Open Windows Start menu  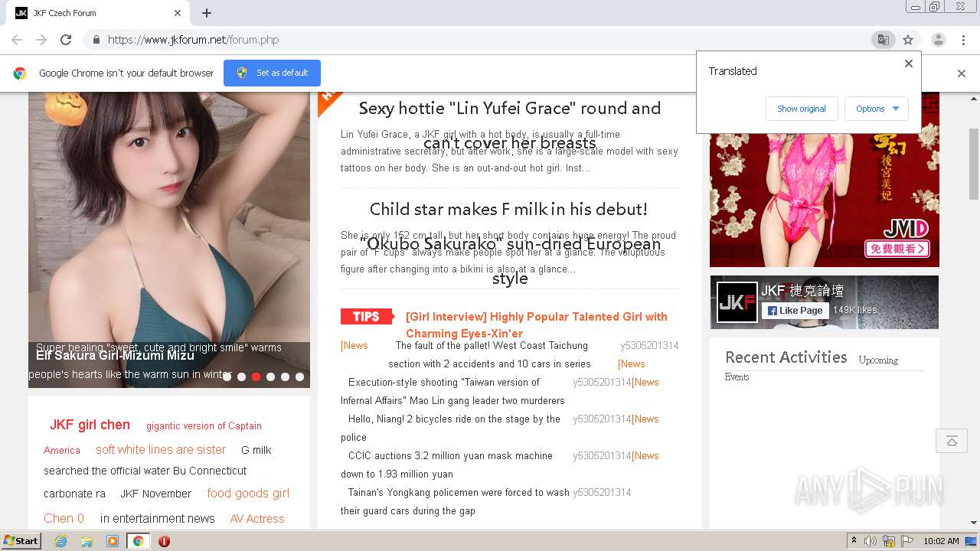click(x=21, y=541)
